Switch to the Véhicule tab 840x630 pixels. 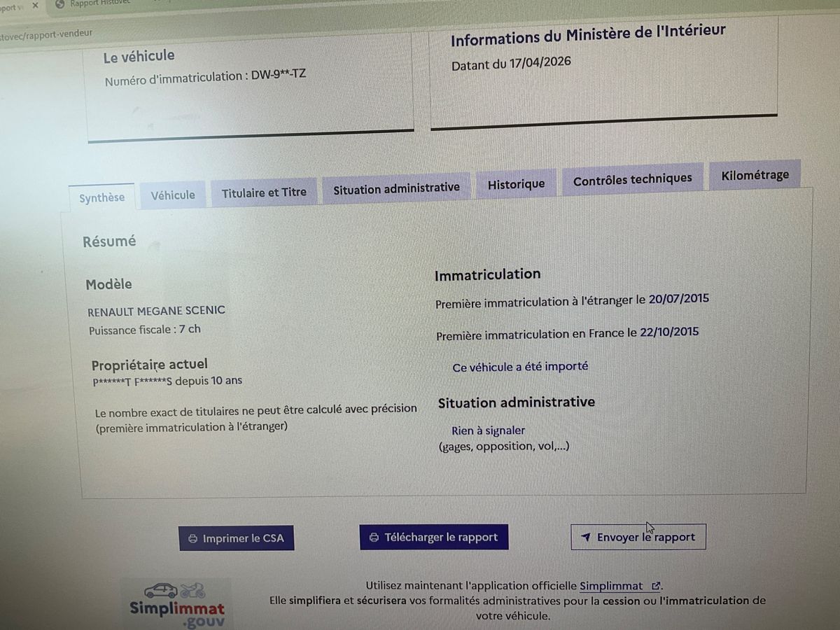tap(173, 195)
